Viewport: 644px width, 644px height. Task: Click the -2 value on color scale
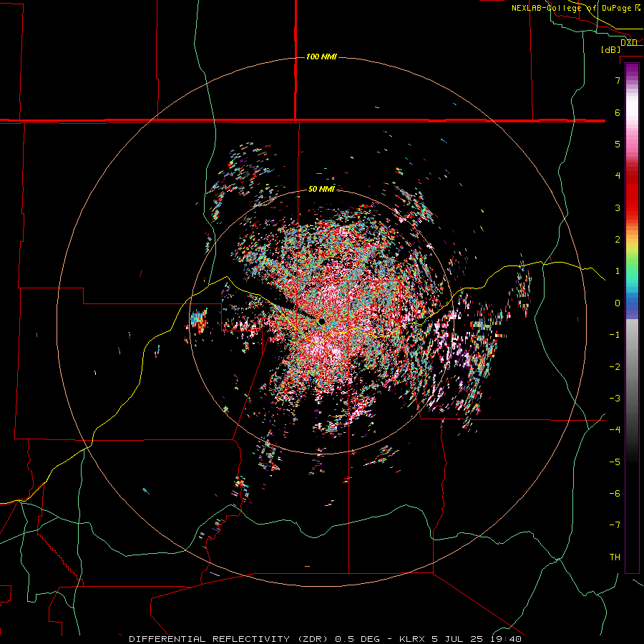(x=615, y=367)
